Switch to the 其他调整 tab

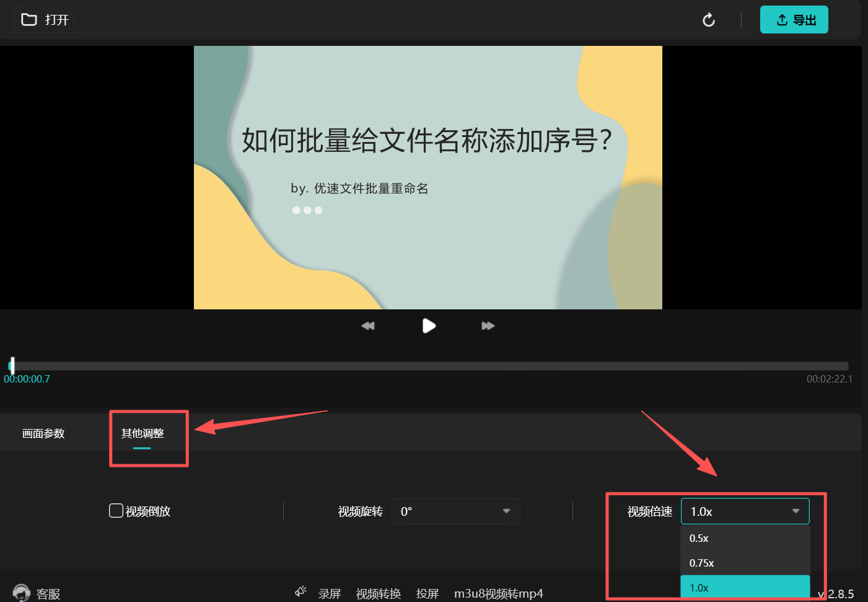[x=142, y=433]
